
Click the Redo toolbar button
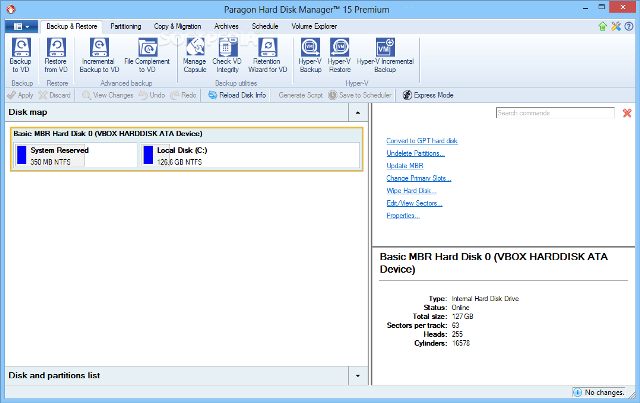click(183, 95)
